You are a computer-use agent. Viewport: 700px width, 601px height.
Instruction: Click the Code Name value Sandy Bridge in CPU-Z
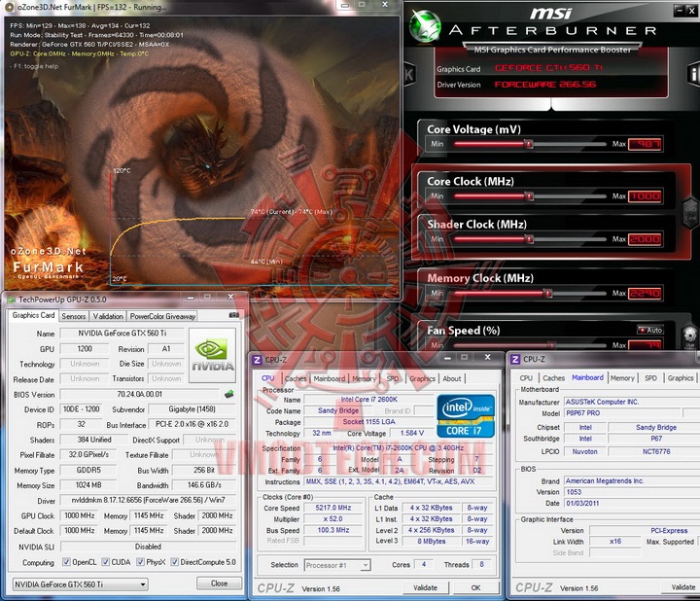click(x=338, y=410)
